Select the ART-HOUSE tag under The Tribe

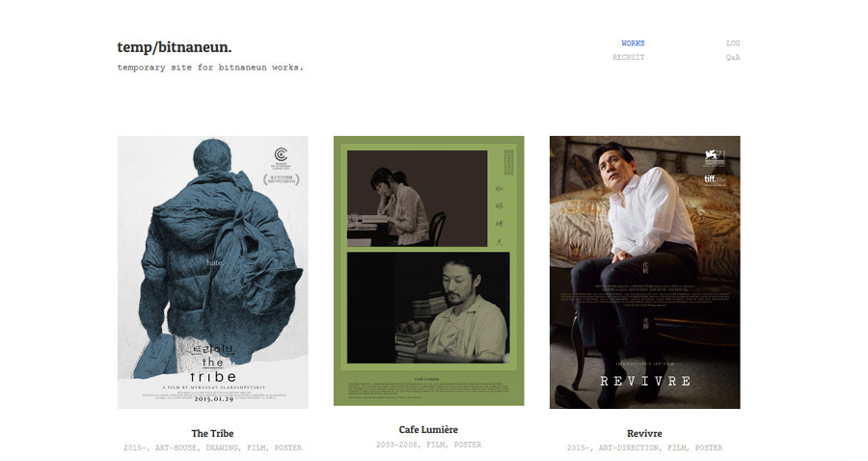(175, 447)
